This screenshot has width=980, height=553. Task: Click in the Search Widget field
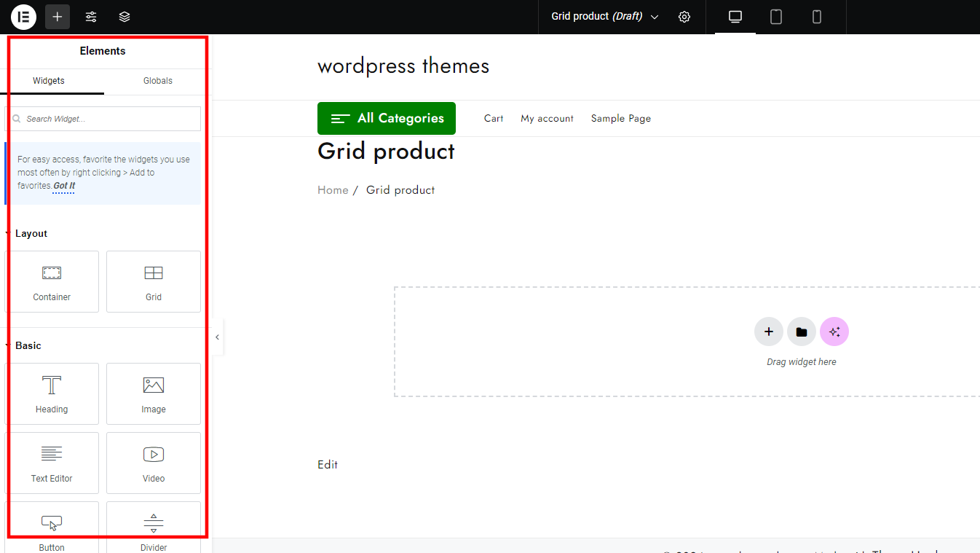coord(109,119)
